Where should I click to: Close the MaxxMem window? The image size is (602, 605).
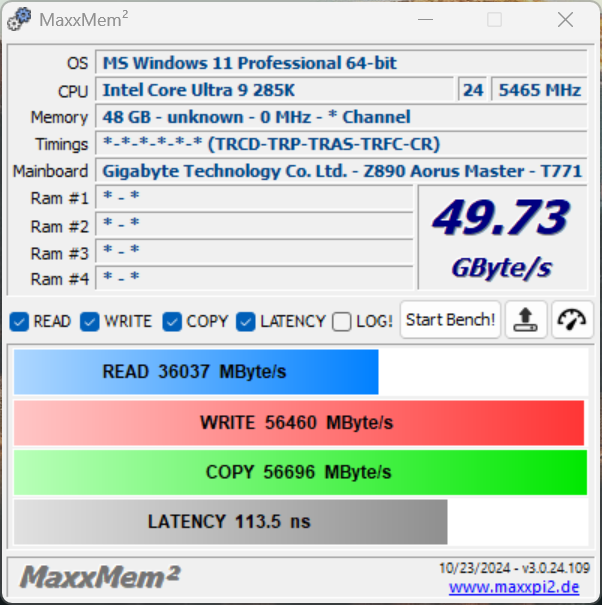point(565,19)
